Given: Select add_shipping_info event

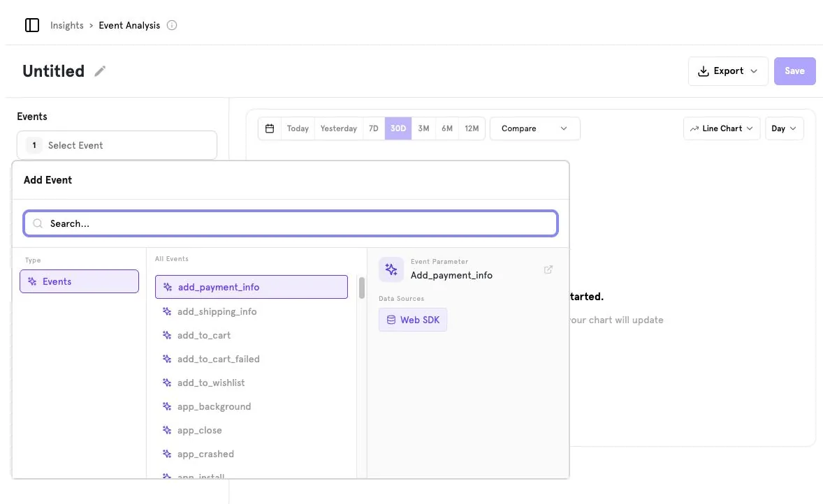Looking at the screenshot, I should (x=252, y=311).
